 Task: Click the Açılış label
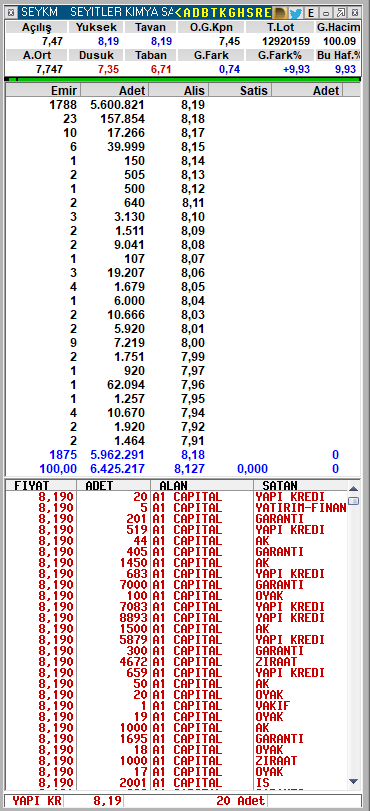click(37, 27)
